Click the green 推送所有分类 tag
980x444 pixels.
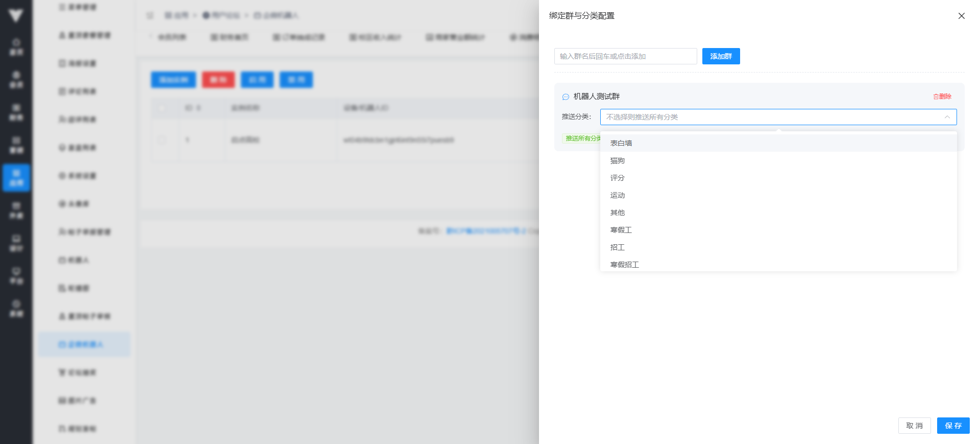pos(581,138)
